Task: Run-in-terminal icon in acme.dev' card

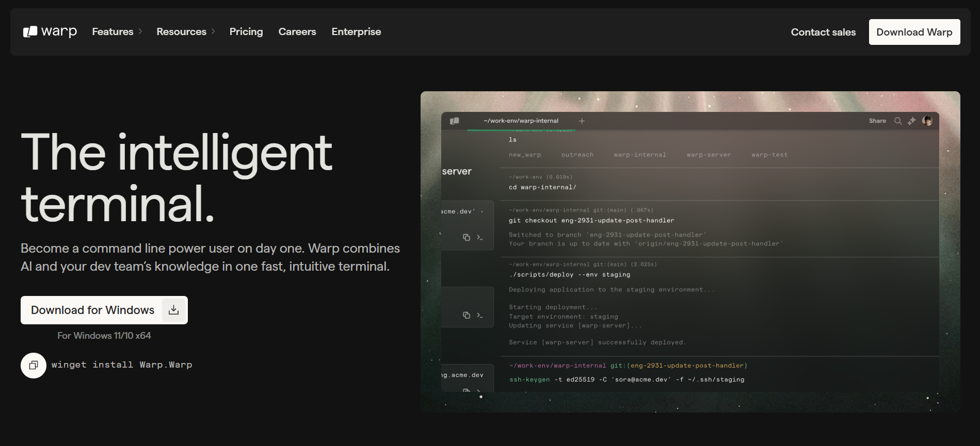Action: pos(480,237)
